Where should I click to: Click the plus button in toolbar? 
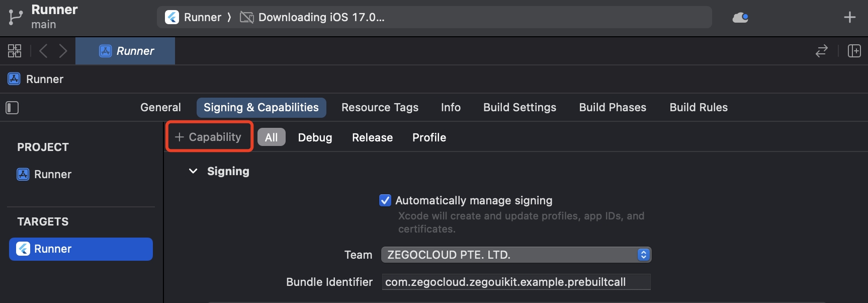tap(849, 17)
